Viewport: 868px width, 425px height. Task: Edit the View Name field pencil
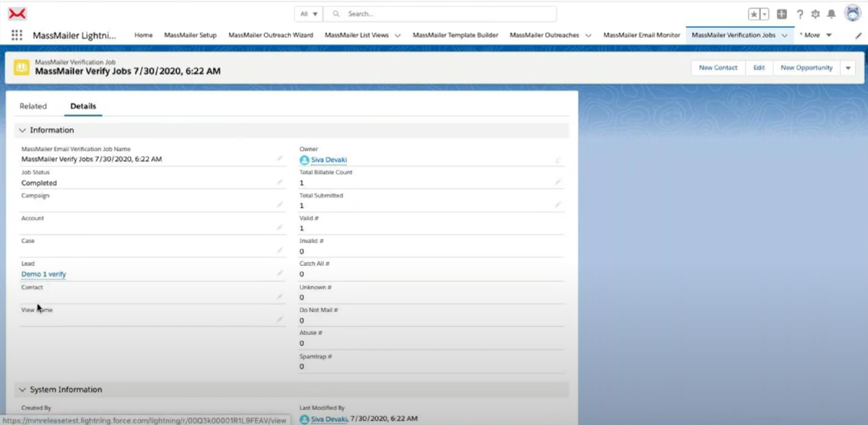point(280,319)
